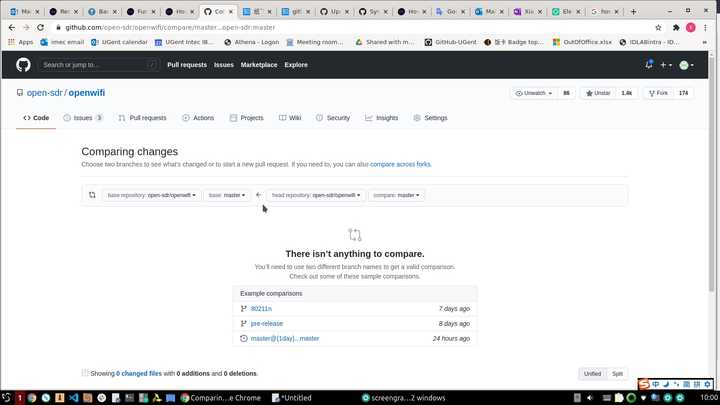Screen dimensions: 720x405
Task: Click the Unstar button
Action: 598,93
